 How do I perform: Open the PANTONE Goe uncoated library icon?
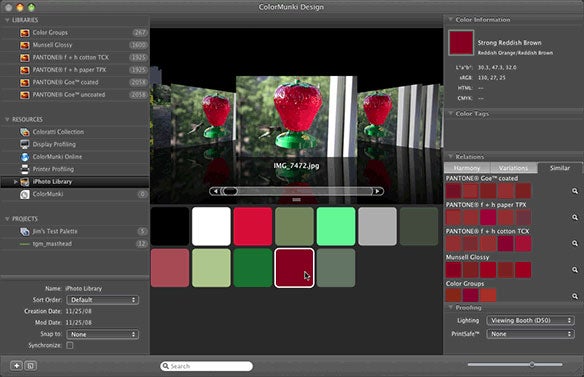(x=25, y=95)
